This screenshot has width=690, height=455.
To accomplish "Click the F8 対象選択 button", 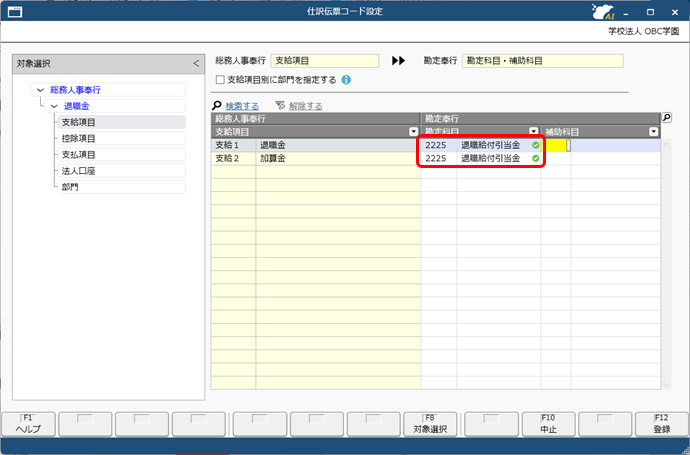I will point(430,424).
